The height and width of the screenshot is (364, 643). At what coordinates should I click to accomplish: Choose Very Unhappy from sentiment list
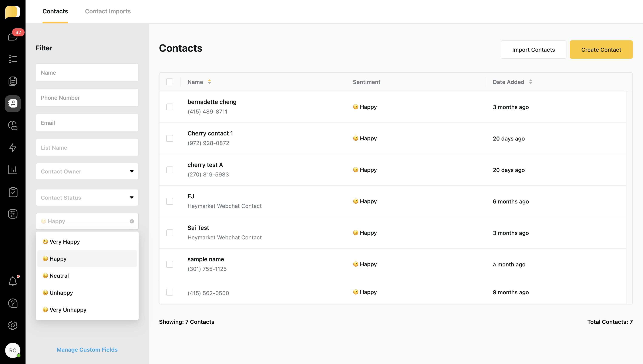click(x=68, y=310)
